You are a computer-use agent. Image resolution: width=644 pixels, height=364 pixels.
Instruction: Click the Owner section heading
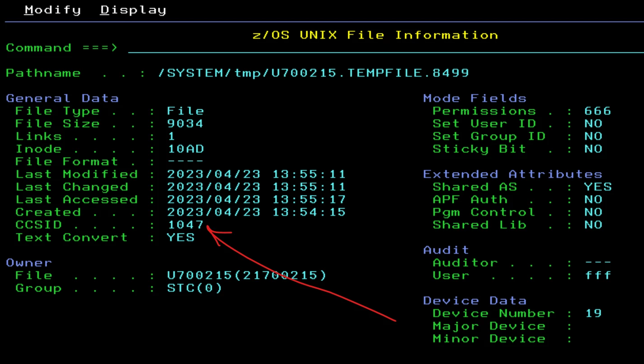29,263
